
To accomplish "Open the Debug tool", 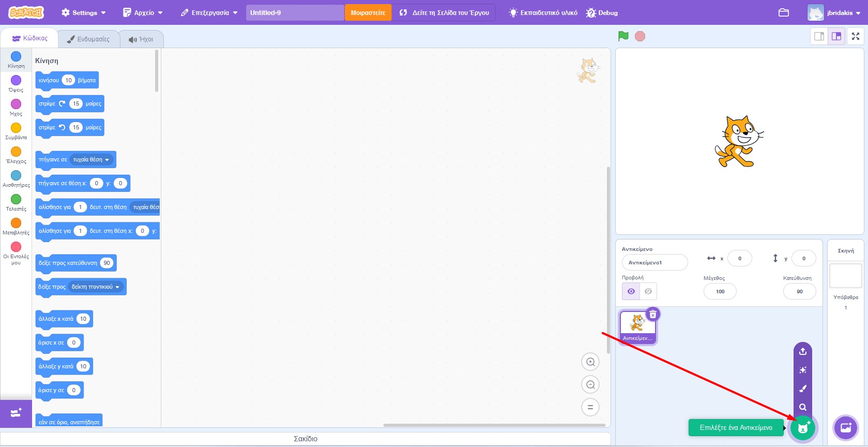I will [602, 12].
